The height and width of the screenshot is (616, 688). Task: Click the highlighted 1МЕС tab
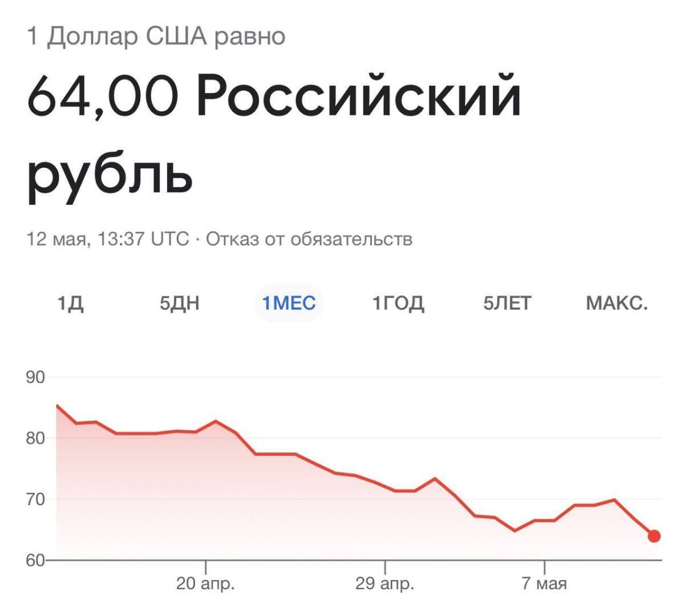tap(289, 302)
